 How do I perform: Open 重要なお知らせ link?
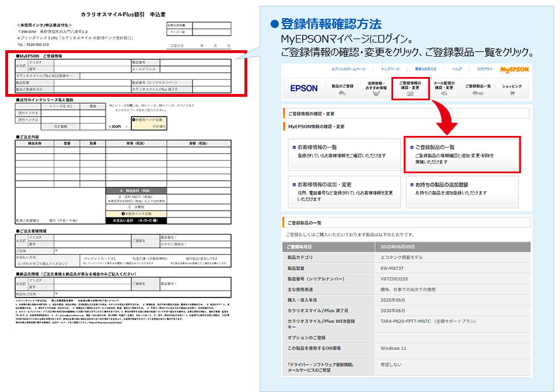click(x=425, y=69)
